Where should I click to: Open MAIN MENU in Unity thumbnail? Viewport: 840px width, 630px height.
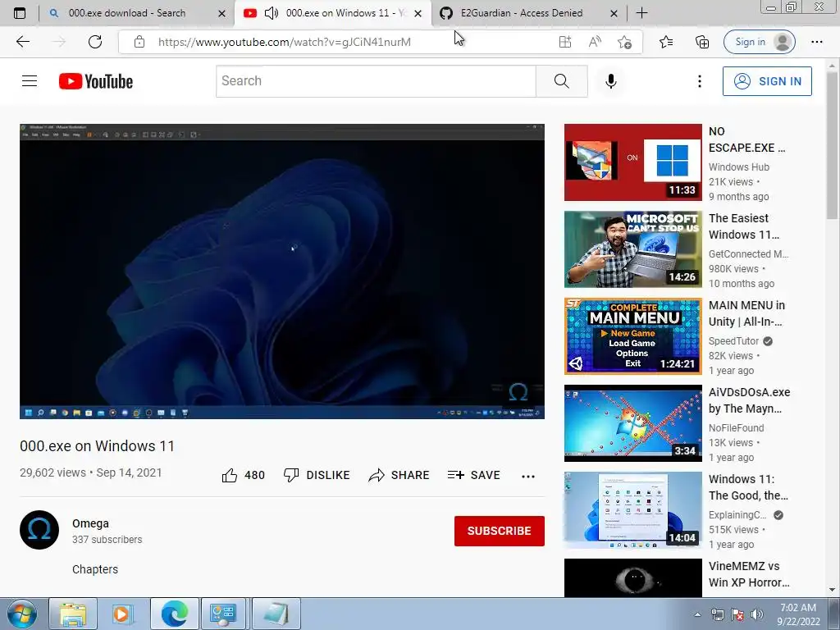click(x=632, y=336)
